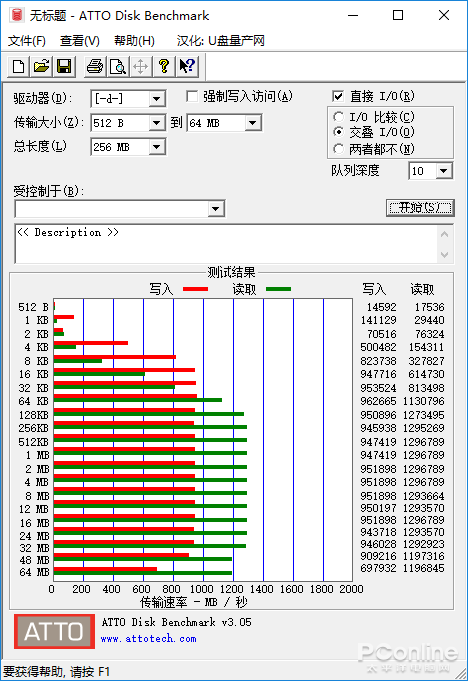Click the 16 KB row read value 614730
The image size is (468, 681).
[426, 374]
